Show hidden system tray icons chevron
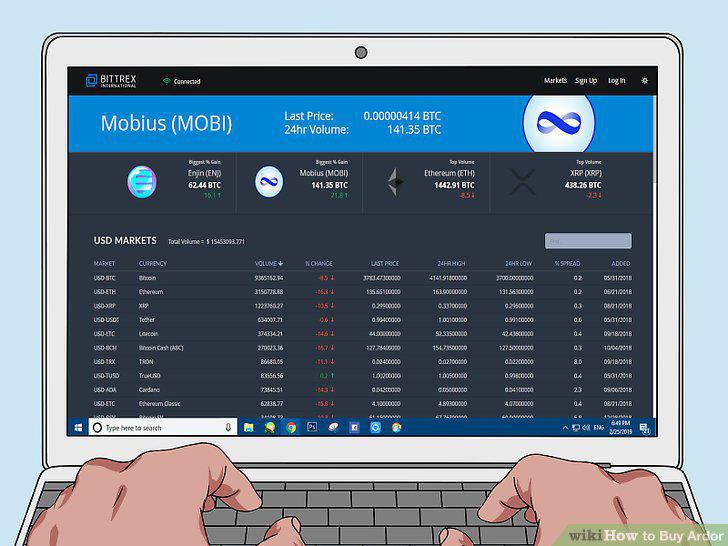This screenshot has width=728, height=546. click(x=565, y=428)
